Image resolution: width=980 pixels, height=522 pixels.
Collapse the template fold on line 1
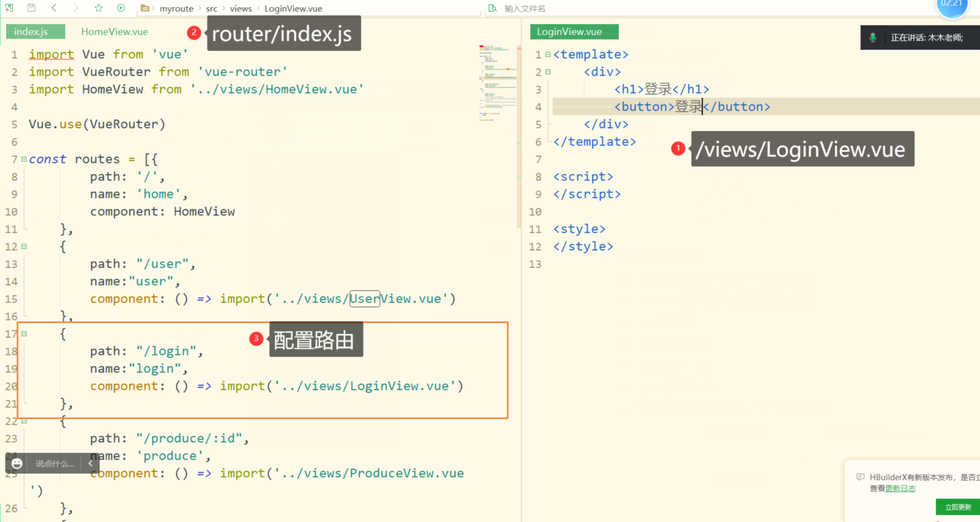coord(548,54)
